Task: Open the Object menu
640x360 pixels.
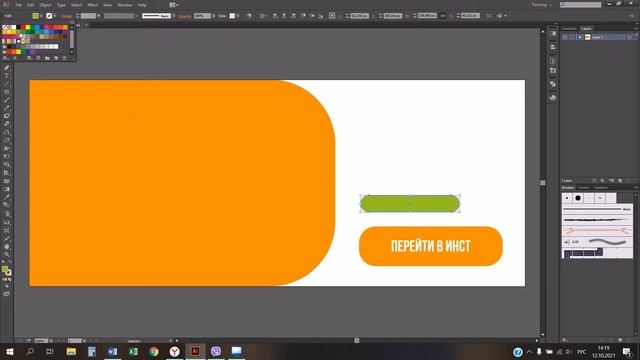Action: click(x=45, y=5)
